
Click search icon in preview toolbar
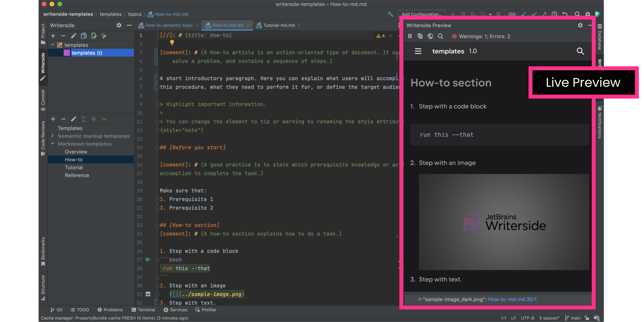tap(441, 36)
